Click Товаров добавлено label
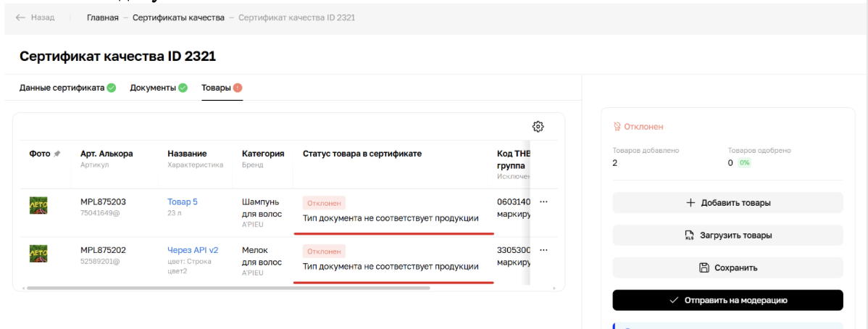868x329 pixels. pos(646,150)
